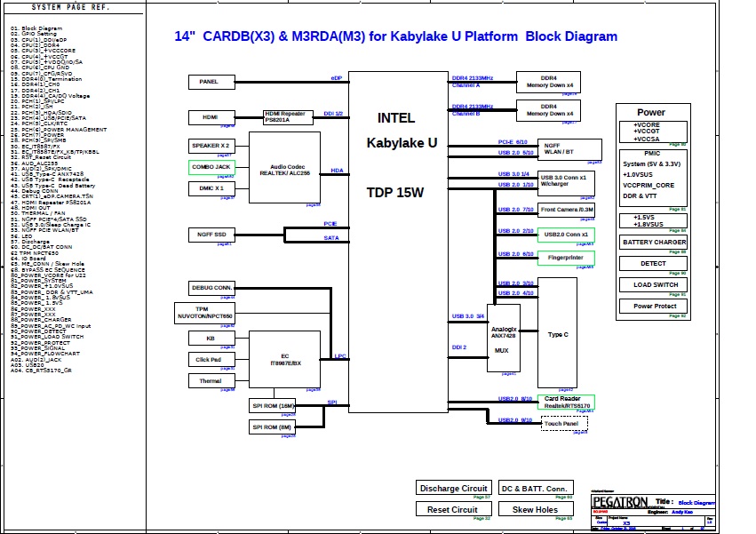Click the eDP signal label
The height and width of the screenshot is (534, 756).
click(x=337, y=77)
